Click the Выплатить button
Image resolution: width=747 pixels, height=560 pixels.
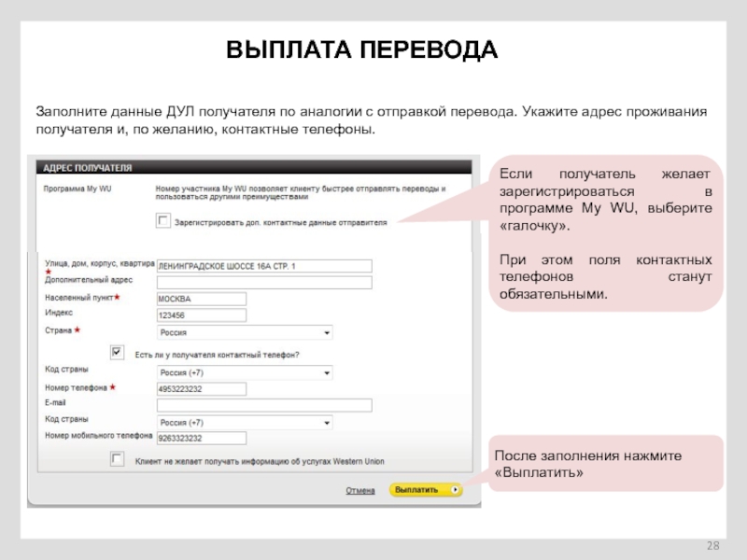425,489
